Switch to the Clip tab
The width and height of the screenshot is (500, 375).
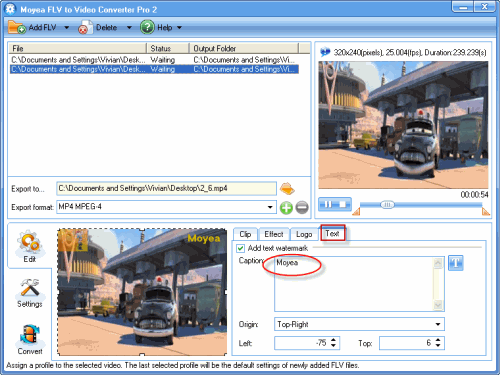pos(245,234)
